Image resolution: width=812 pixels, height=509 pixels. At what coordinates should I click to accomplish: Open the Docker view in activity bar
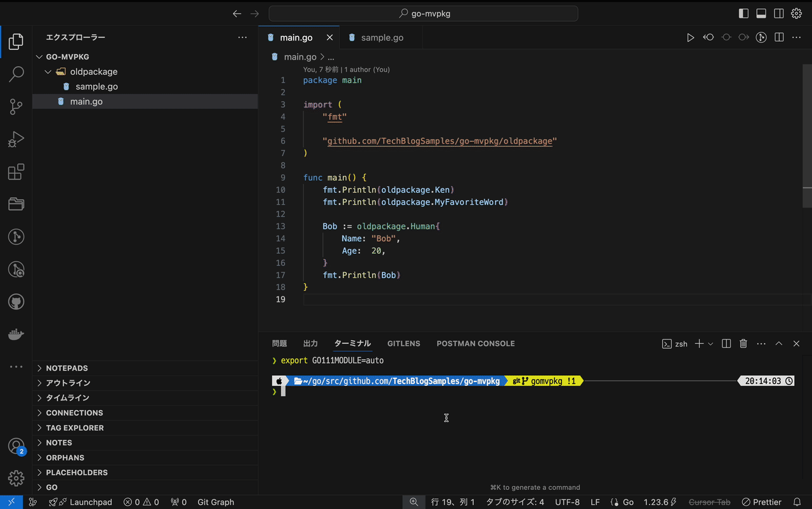pyautogui.click(x=16, y=334)
